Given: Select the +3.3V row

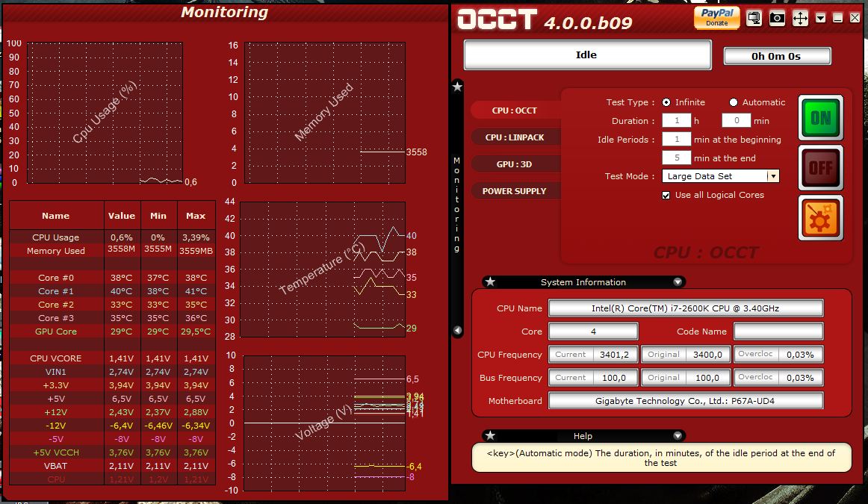Looking at the screenshot, I should (x=112, y=385).
